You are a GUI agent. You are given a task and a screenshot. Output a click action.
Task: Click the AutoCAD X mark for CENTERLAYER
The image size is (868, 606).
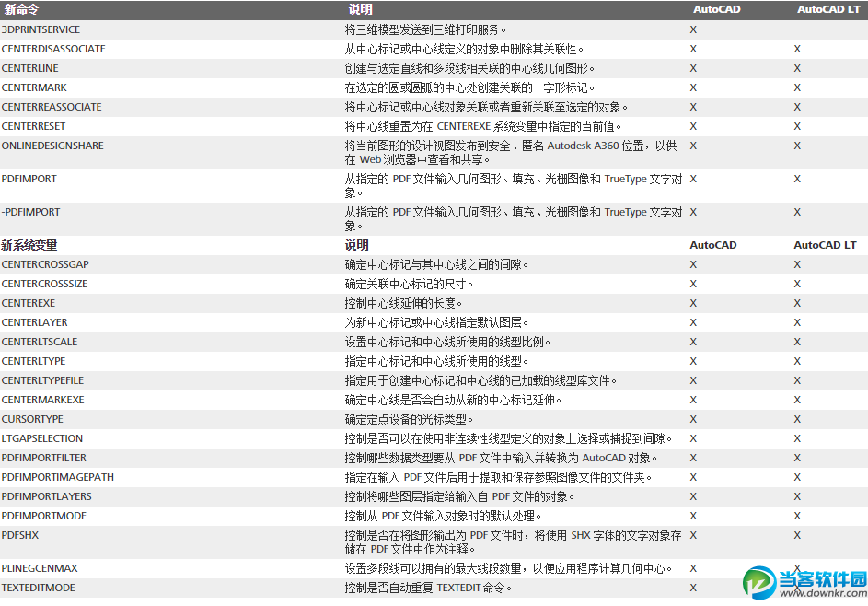pyautogui.click(x=693, y=323)
